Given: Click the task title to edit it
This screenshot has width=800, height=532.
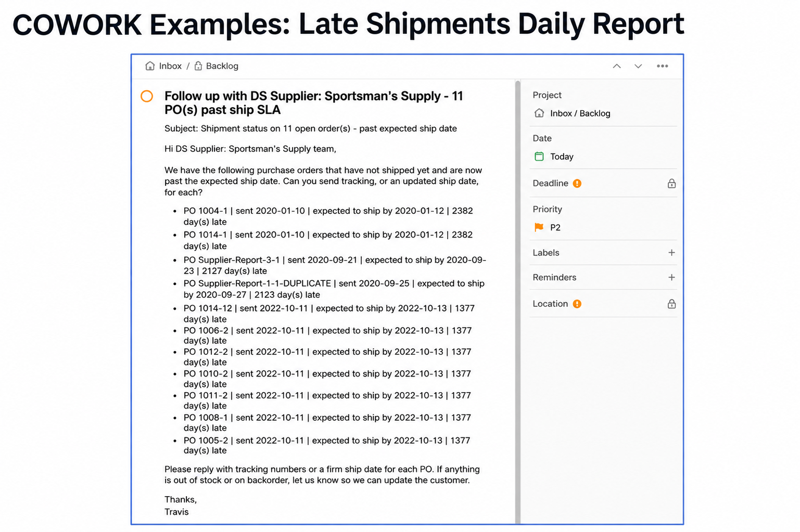Looking at the screenshot, I should click(x=314, y=103).
